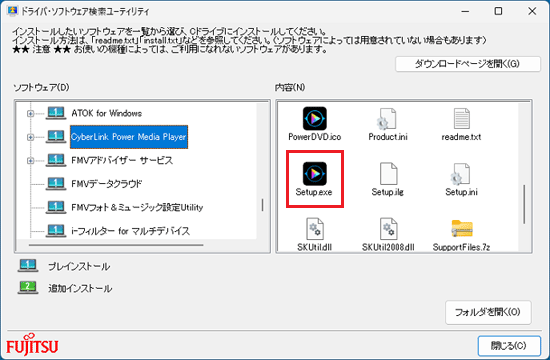This screenshot has width=550, height=360.
Task: Click the laptop icon beside FMVフォト＆ミュージック設定Utility
Action: (x=56, y=207)
